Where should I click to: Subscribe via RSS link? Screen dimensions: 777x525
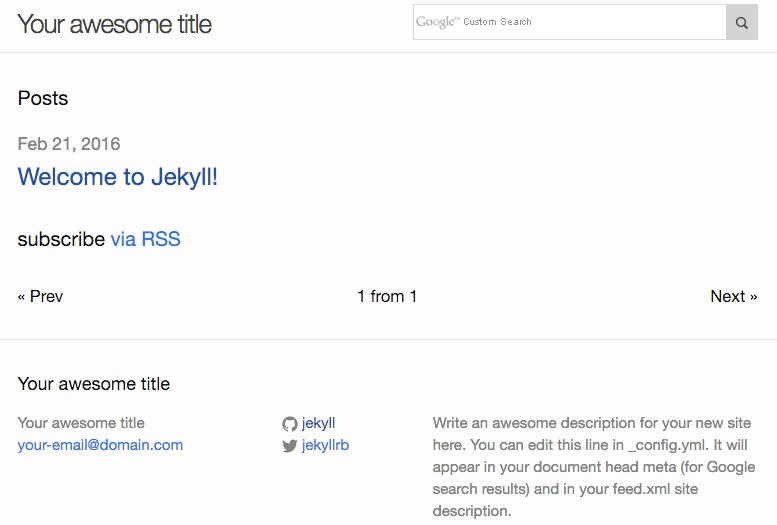[145, 239]
